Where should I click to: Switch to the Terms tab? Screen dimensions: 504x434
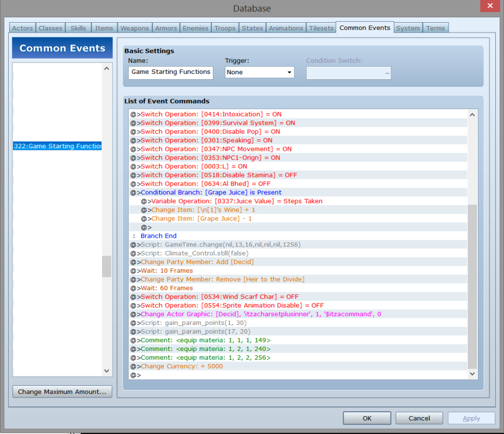[436, 28]
